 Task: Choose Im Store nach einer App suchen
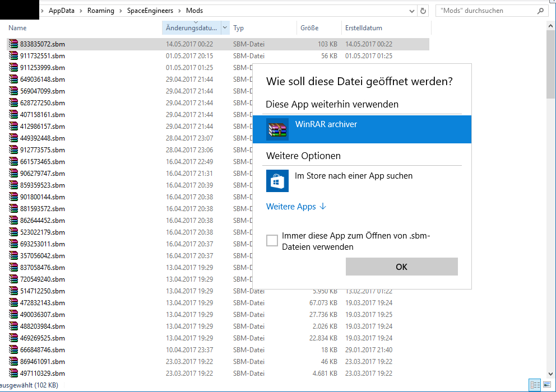[353, 176]
